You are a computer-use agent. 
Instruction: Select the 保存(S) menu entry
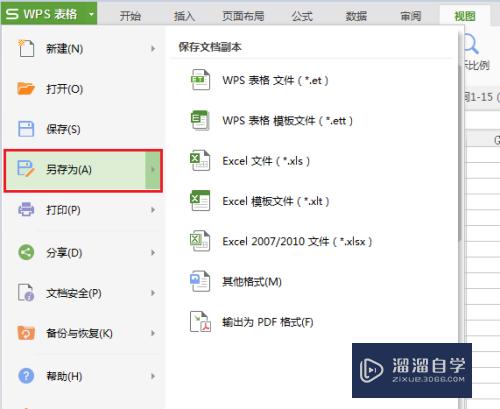click(x=83, y=129)
